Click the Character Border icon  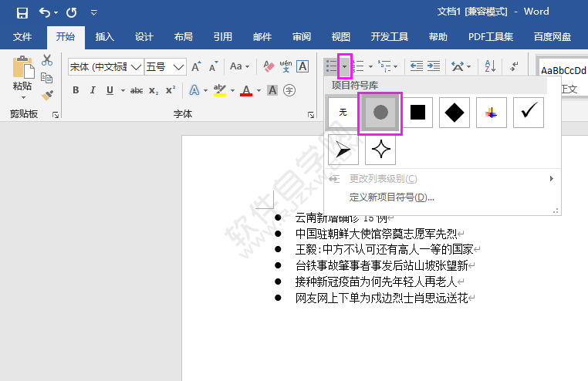(302, 66)
